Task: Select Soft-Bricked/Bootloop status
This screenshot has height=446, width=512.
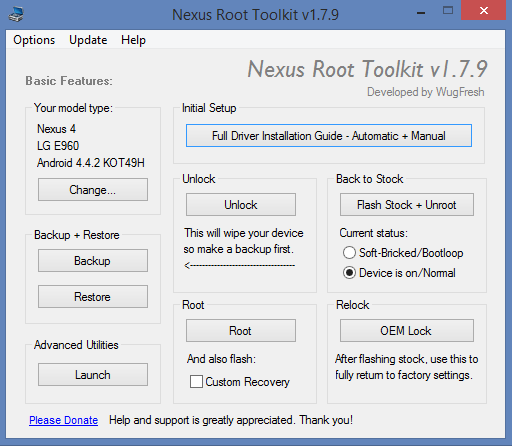Action: point(349,253)
